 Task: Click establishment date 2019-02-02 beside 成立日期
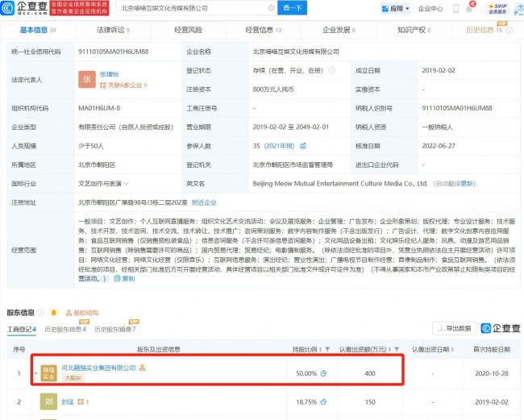(439, 70)
